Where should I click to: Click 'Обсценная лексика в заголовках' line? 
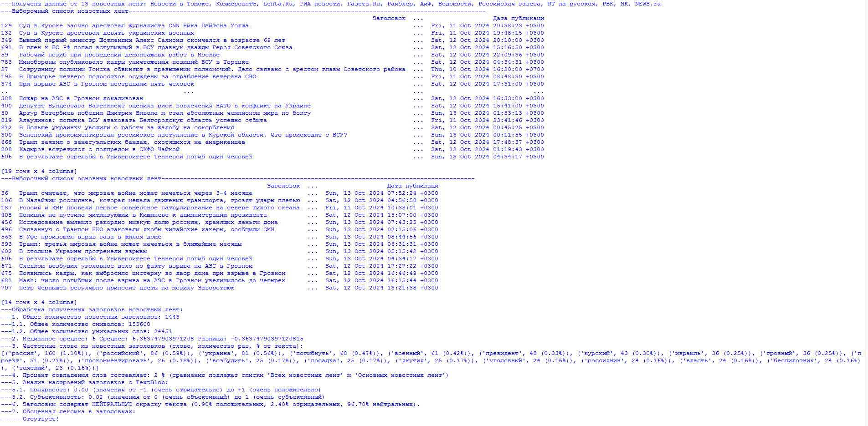pyautogui.click(x=68, y=411)
